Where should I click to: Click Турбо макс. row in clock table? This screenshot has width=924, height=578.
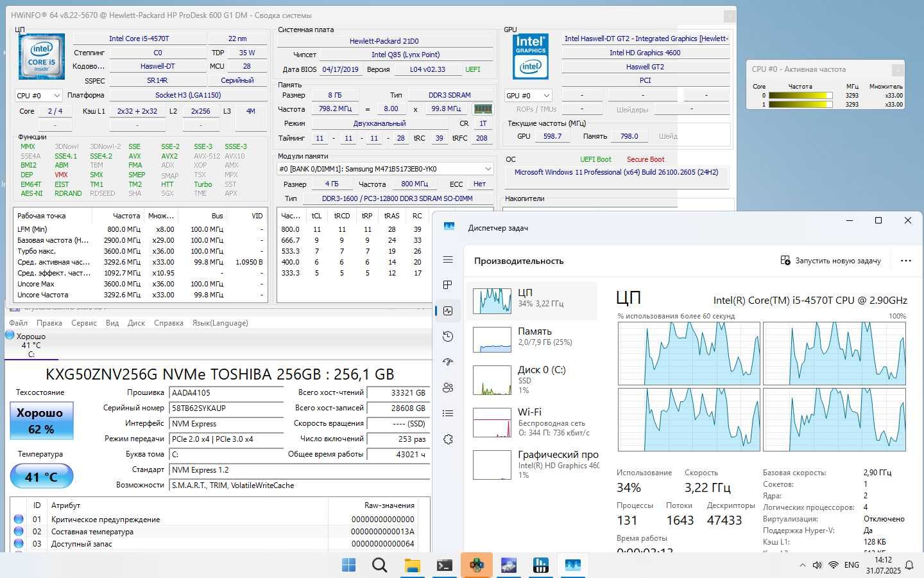(140, 251)
